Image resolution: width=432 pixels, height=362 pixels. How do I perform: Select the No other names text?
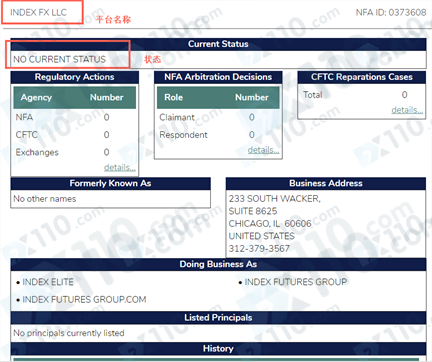45,199
